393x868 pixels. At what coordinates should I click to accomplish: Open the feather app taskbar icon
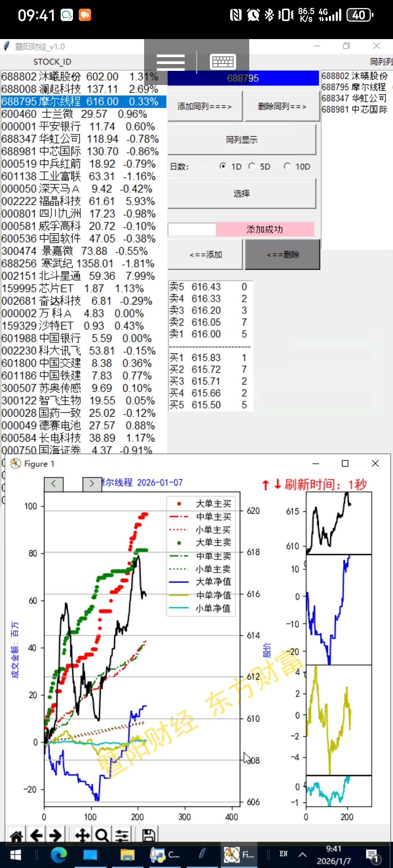pos(202,854)
